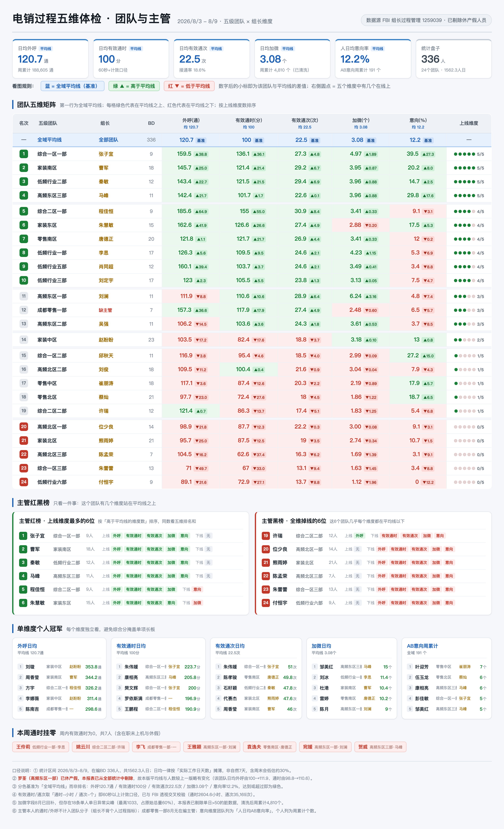Click the gray rank 14 badge for 家装中区

click(24, 339)
